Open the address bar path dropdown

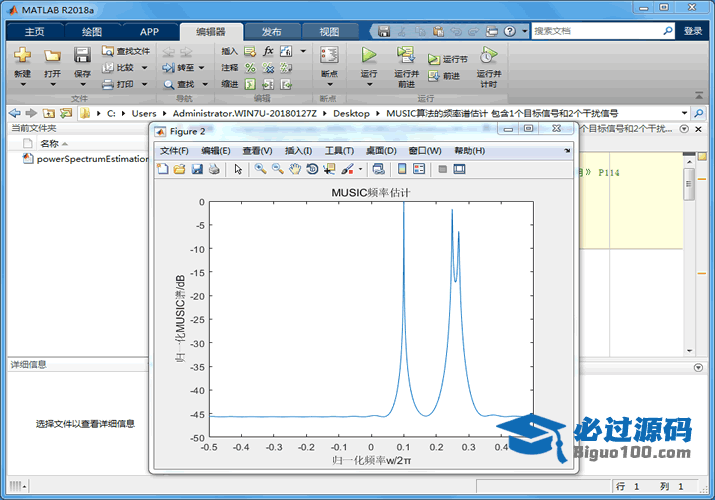(684, 113)
